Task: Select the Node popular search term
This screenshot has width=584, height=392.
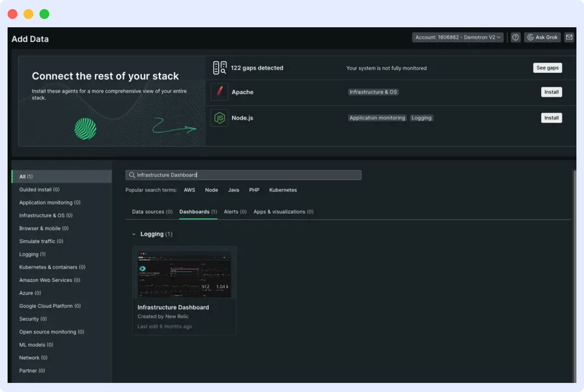Action: 212,190
